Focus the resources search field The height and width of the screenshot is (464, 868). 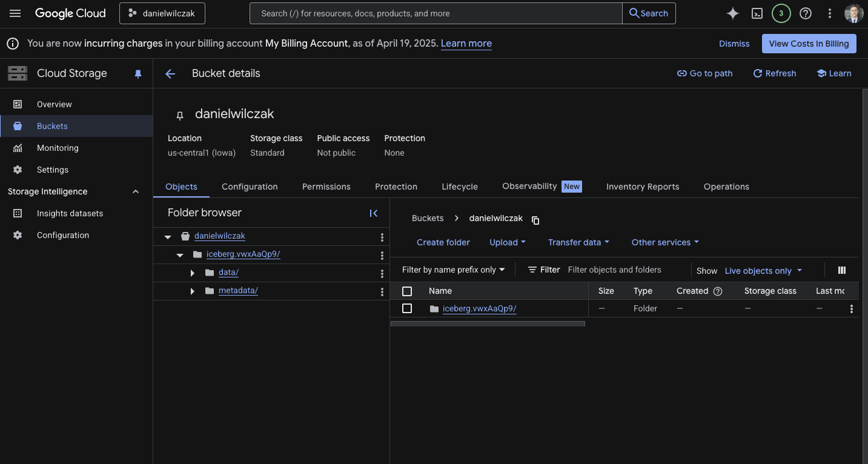click(436, 13)
